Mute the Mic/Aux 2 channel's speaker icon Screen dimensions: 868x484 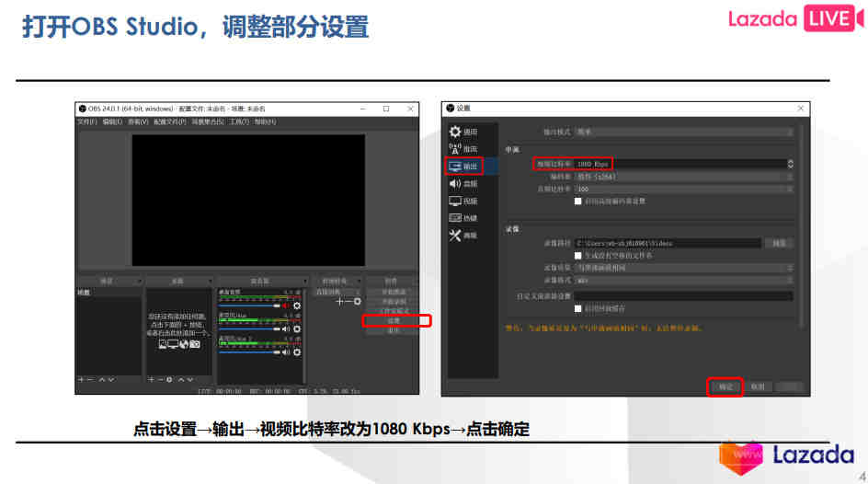[x=286, y=352]
